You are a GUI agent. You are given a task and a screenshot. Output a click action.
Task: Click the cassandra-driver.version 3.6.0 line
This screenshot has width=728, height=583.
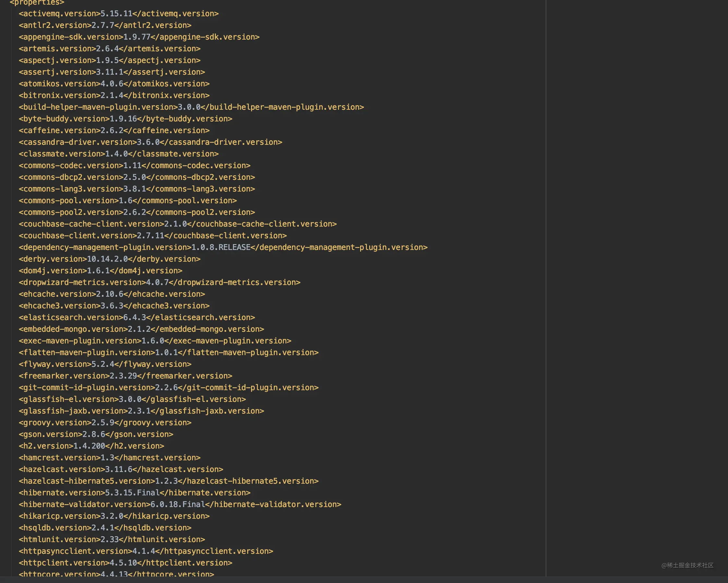pyautogui.click(x=150, y=142)
